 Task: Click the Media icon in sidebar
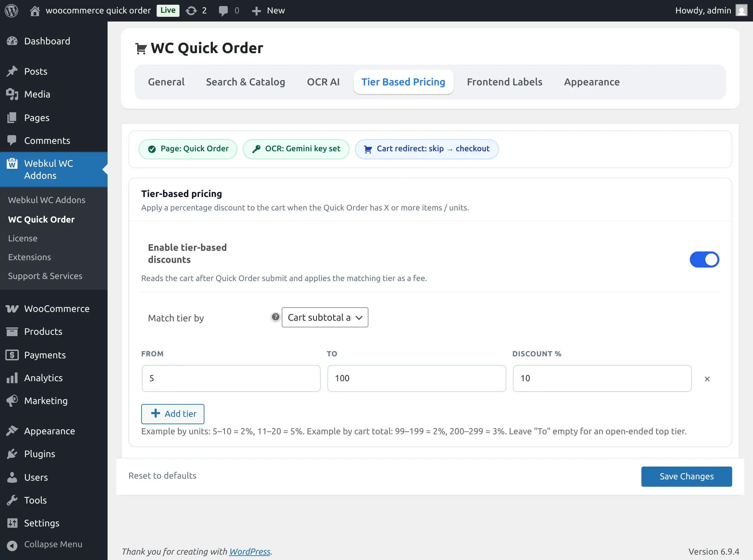(x=12, y=94)
